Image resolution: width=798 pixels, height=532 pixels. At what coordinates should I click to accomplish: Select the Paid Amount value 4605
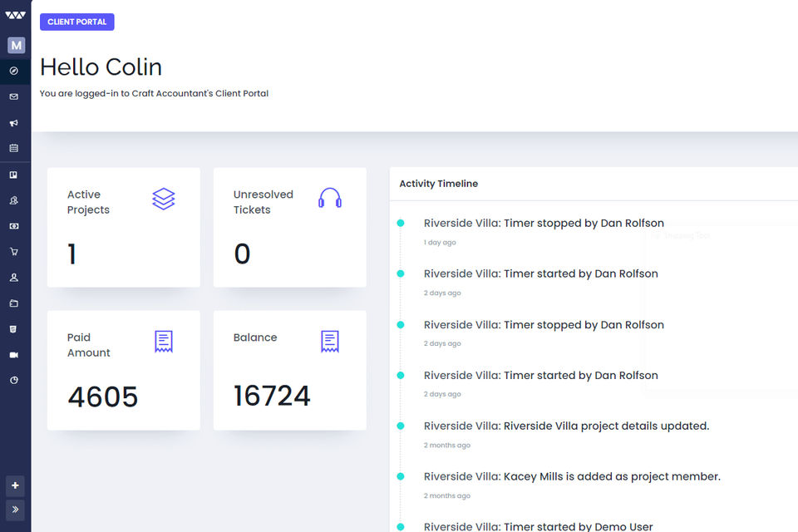tap(103, 397)
